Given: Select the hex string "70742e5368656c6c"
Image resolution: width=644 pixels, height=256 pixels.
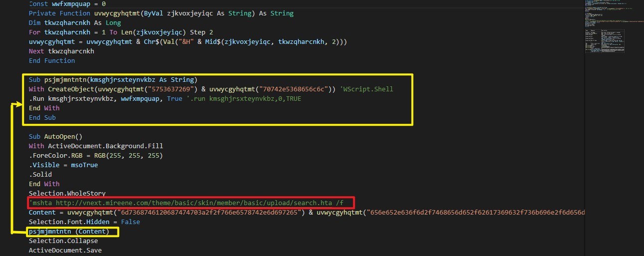Looking at the screenshot, I should click(294, 89).
